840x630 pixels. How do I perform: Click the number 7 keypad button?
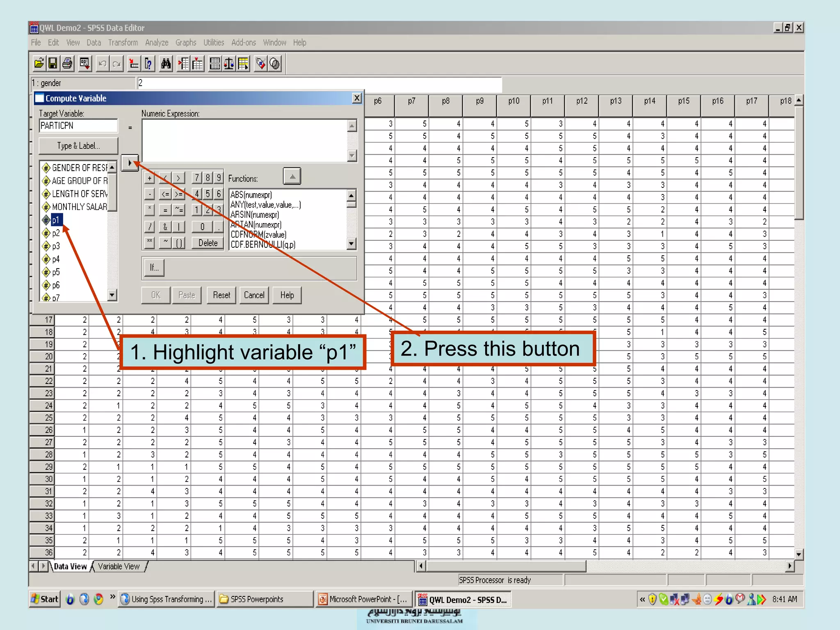pos(196,177)
